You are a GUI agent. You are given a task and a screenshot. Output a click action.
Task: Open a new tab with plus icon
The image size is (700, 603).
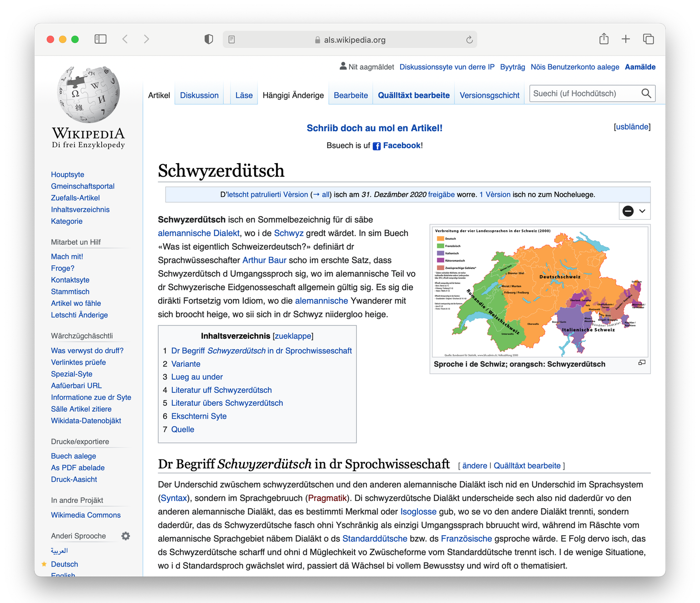(626, 39)
